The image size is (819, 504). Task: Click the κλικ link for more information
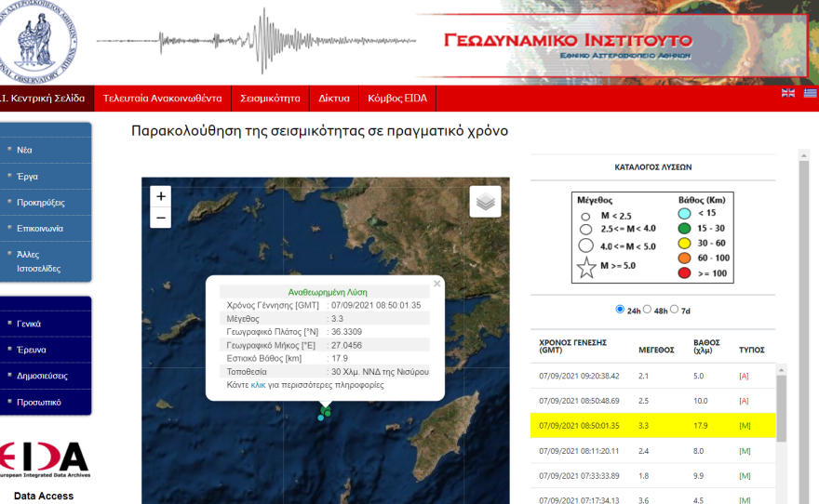258,385
